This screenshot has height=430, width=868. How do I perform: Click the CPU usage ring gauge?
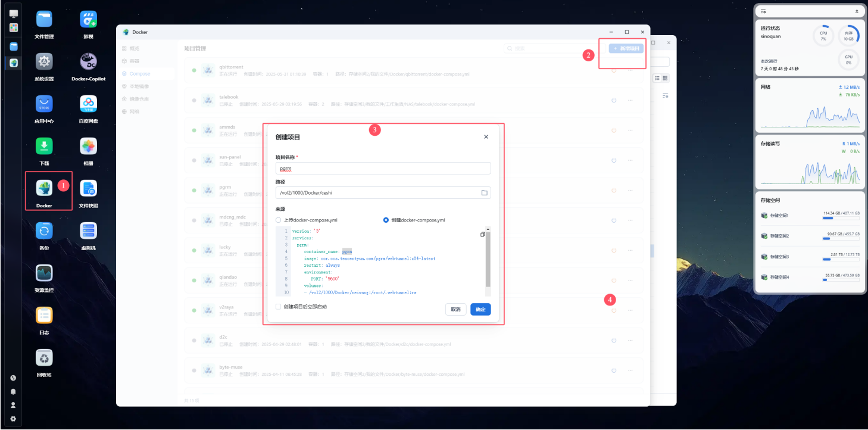point(823,35)
